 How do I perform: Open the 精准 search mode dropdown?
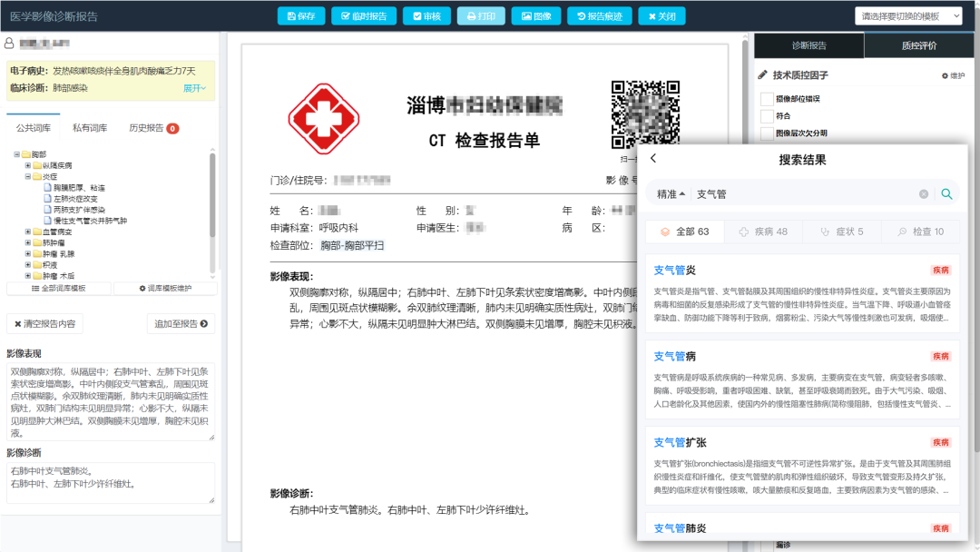[671, 194]
